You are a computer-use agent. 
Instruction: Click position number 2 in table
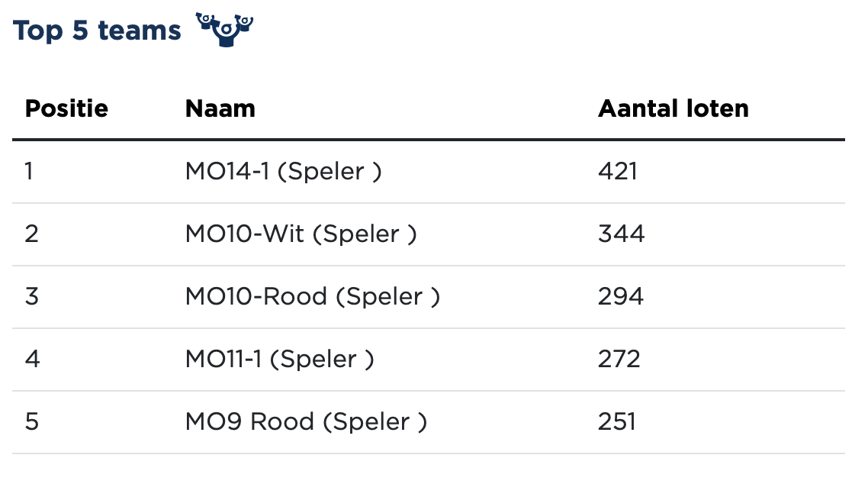tap(31, 234)
